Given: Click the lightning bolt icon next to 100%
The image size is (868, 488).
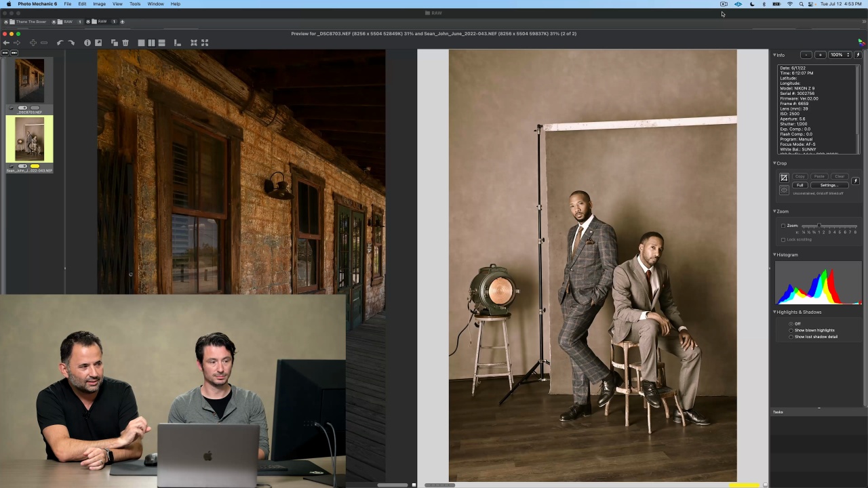Looking at the screenshot, I should (858, 55).
